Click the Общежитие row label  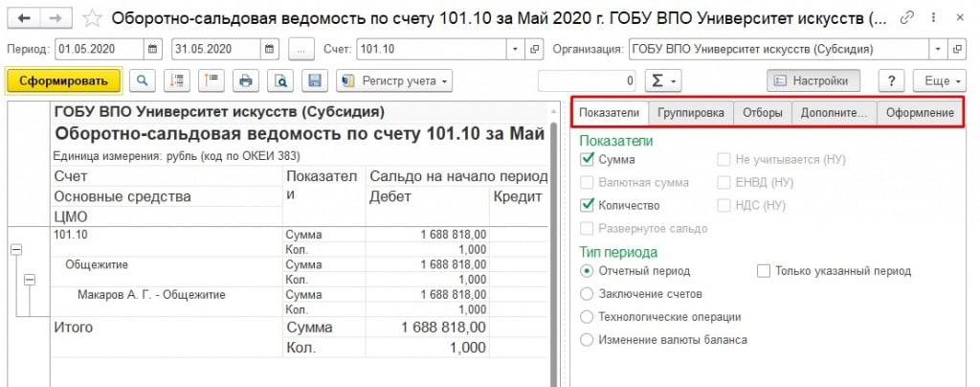pyautogui.click(x=97, y=264)
